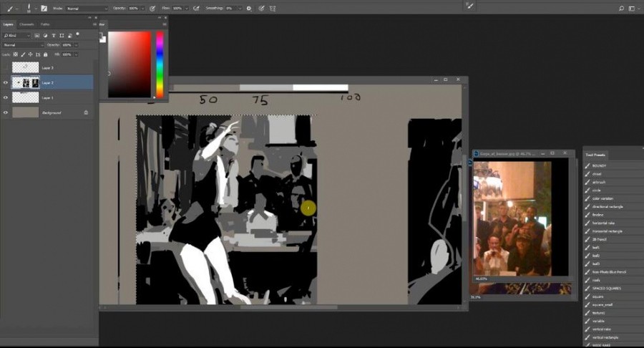This screenshot has width=644, height=348.
Task: Select the Layer 2 row
Action: [x=47, y=82]
